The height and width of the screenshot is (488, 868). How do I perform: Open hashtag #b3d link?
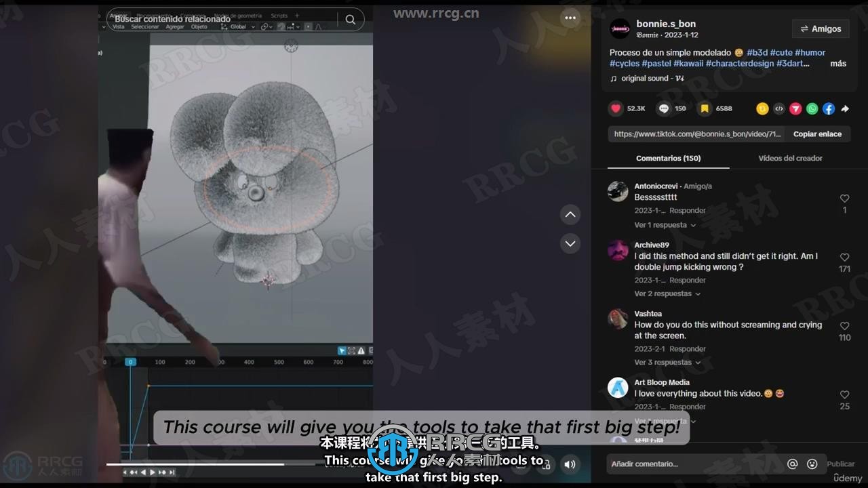757,52
